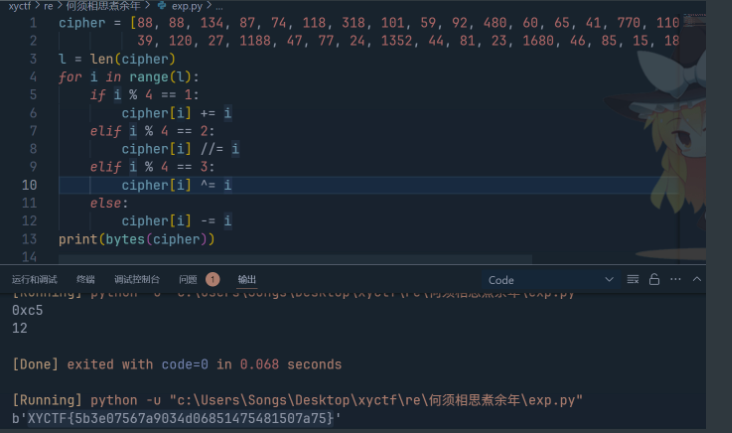Place cursor on the print(bytes(cipher)) line

click(x=136, y=239)
